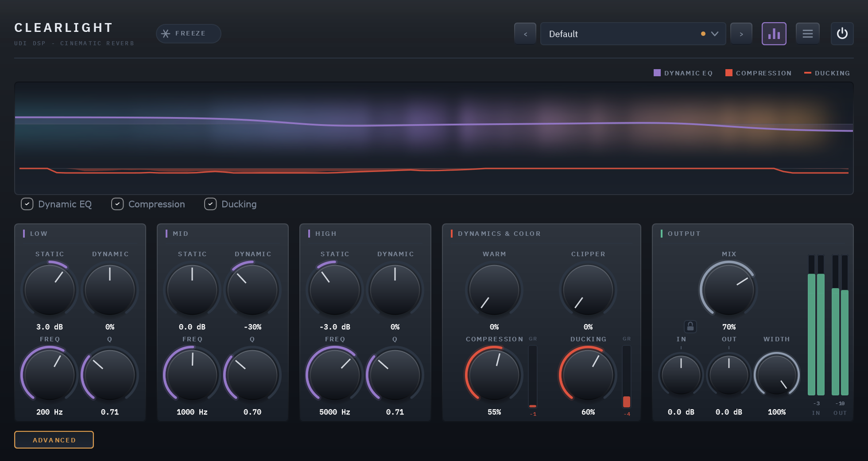Click the Ducking legend marker
The height and width of the screenshot is (461, 868).
(x=808, y=73)
